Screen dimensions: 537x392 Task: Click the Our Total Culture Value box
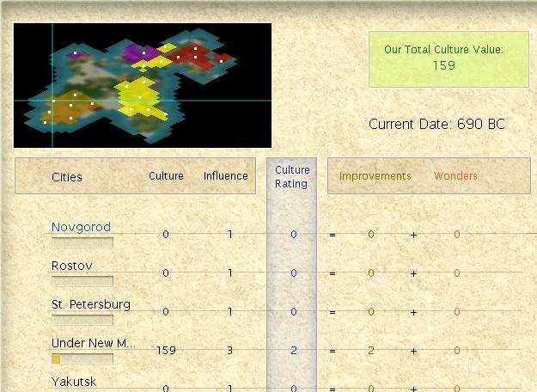tap(443, 58)
